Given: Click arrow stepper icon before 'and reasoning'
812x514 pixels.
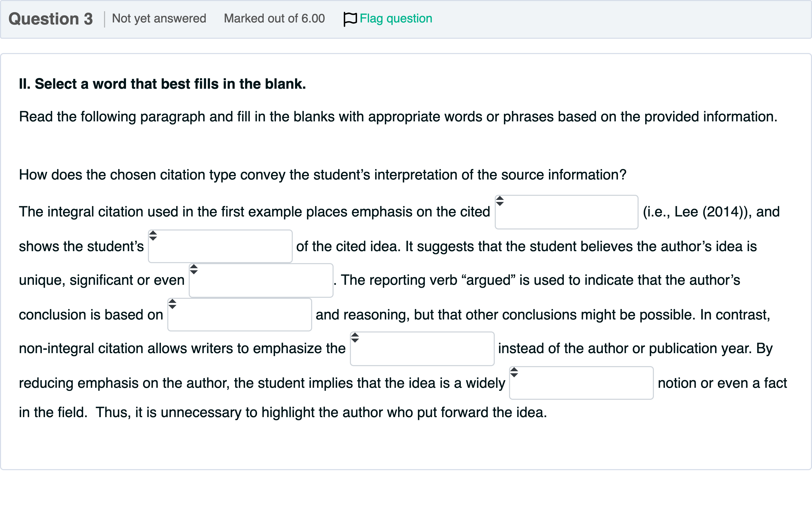Looking at the screenshot, I should [172, 304].
